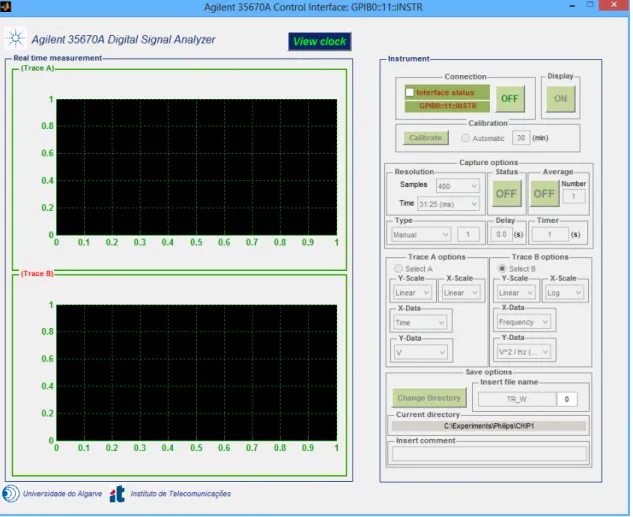This screenshot has width=633, height=517.
Task: Click the Calibrate button
Action: coord(425,138)
